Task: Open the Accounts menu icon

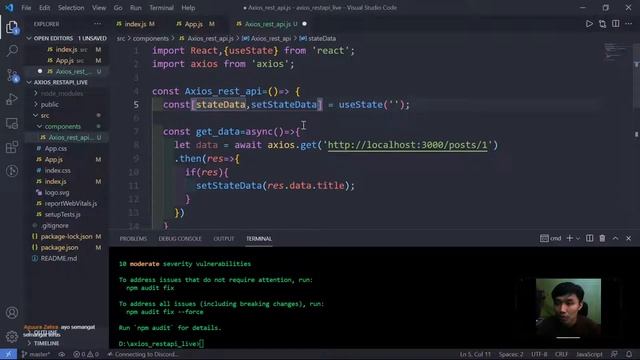Action: [12, 313]
